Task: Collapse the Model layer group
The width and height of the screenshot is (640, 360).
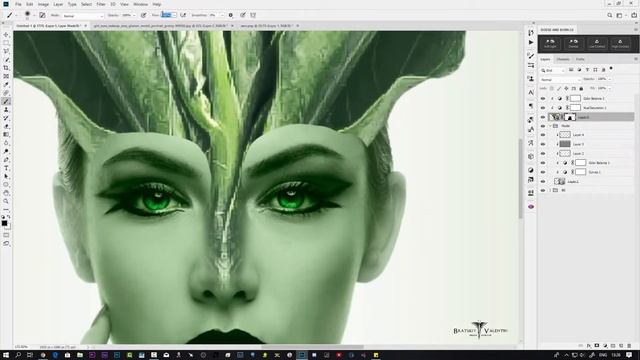Action: [x=550, y=126]
